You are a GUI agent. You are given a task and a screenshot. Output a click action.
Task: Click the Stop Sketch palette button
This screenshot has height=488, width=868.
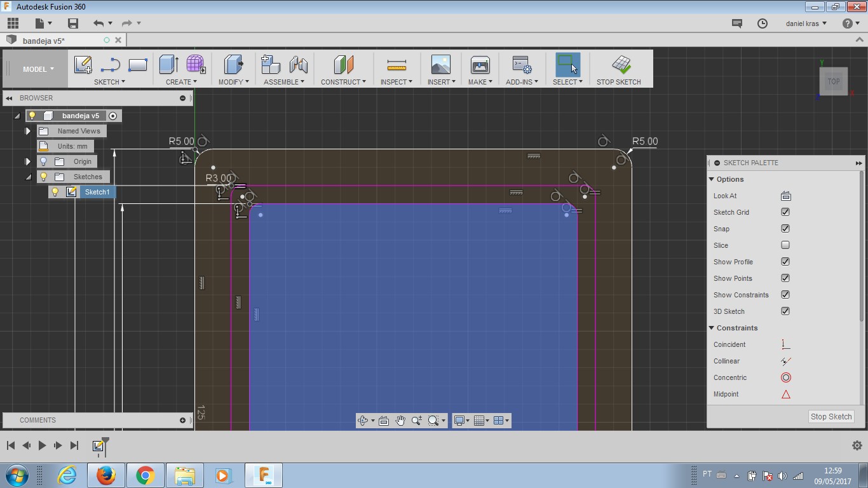831,417
